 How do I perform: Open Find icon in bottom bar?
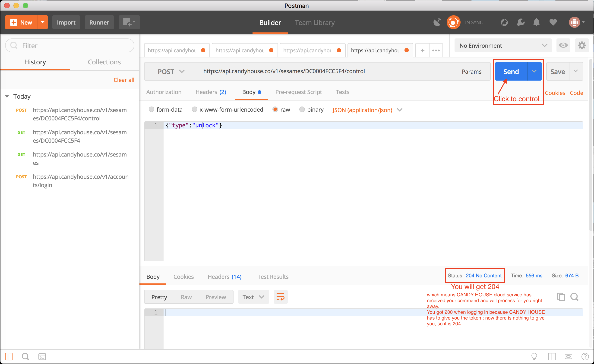pyautogui.click(x=25, y=356)
